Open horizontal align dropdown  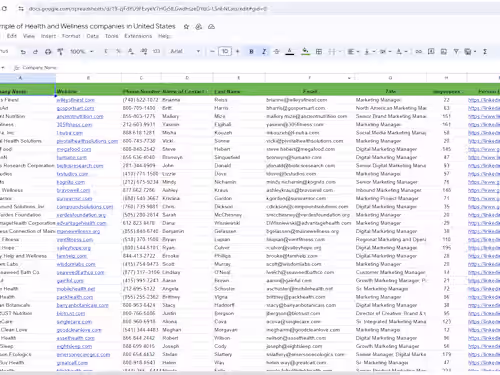point(353,51)
